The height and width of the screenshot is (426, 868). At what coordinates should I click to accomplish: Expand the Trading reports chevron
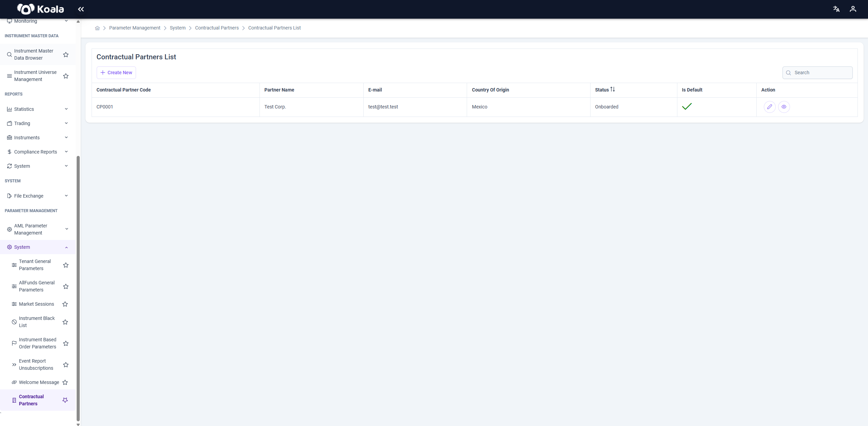pos(66,123)
